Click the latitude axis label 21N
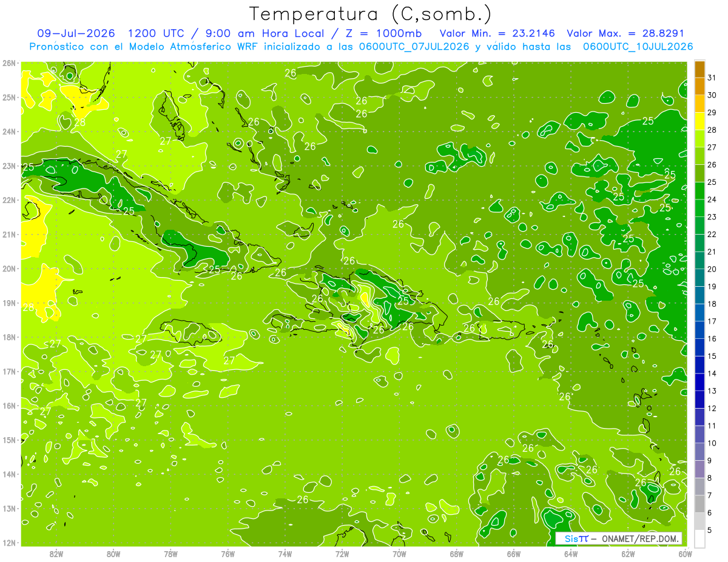This screenshot has height=562, width=728. (8, 234)
